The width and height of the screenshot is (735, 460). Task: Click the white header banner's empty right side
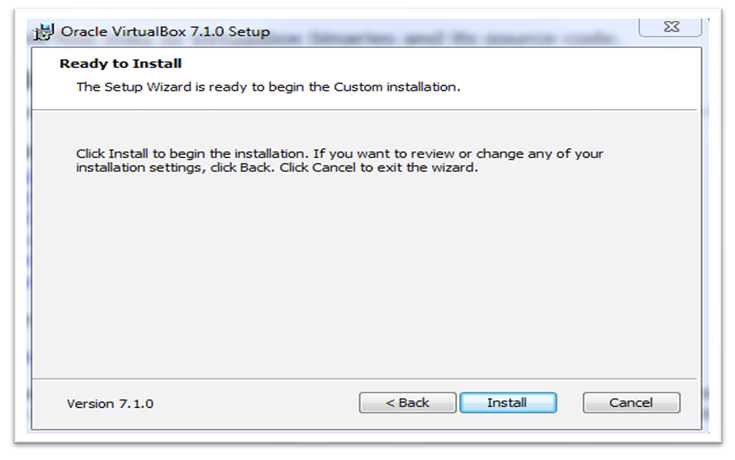click(600, 75)
